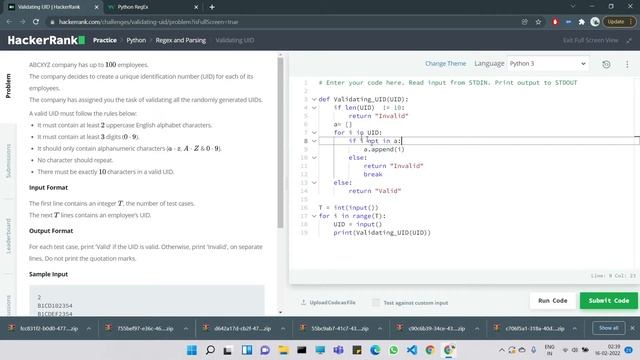640x360 pixels.
Task: Open WhatsApp from the taskbar
Action: 393,350
